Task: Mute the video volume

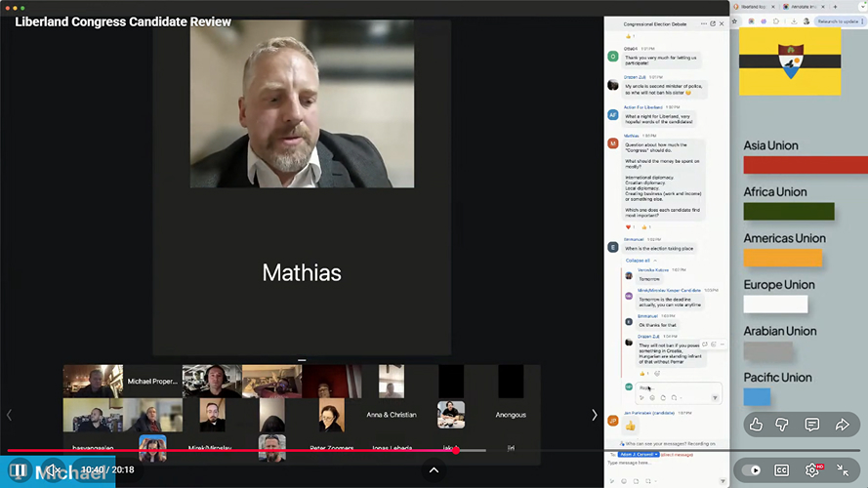Action: pos(55,470)
